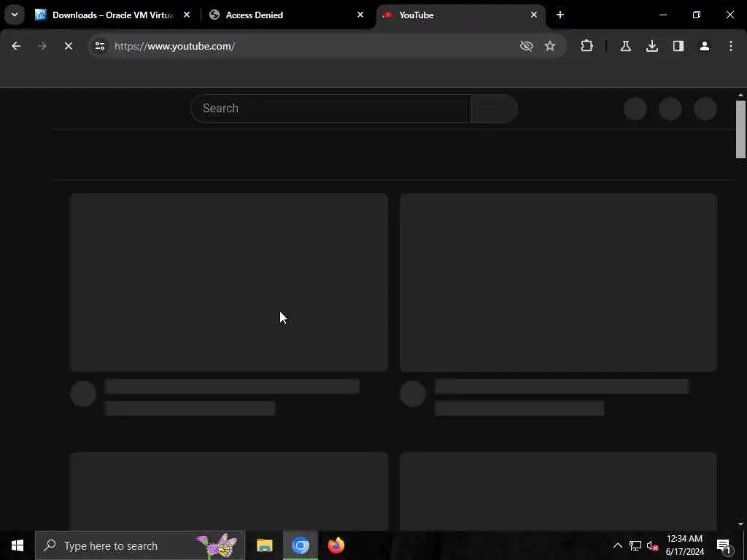Viewport: 747px width, 560px height.
Task: Stop loading the page
Action: pos(68,46)
